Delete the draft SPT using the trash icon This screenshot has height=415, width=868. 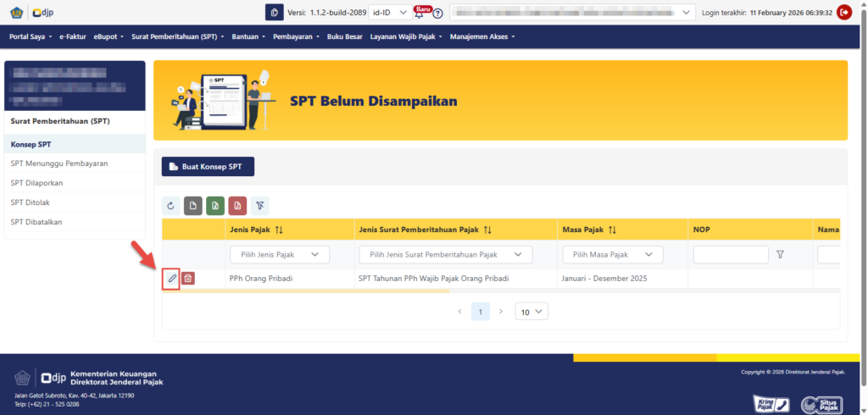(x=188, y=278)
